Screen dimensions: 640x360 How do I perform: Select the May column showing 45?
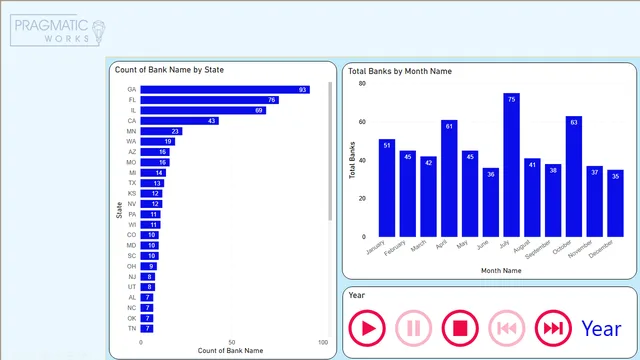470,193
